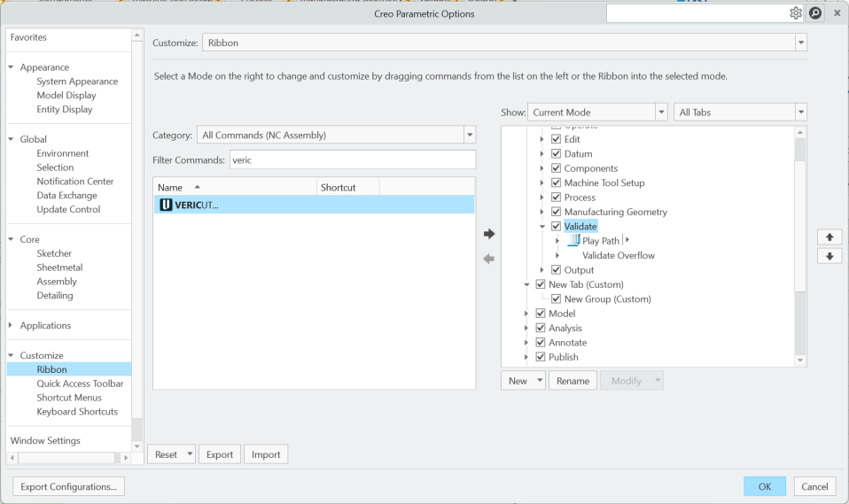Open System Appearance settings
Screen dimensions: 849x504
(77, 81)
